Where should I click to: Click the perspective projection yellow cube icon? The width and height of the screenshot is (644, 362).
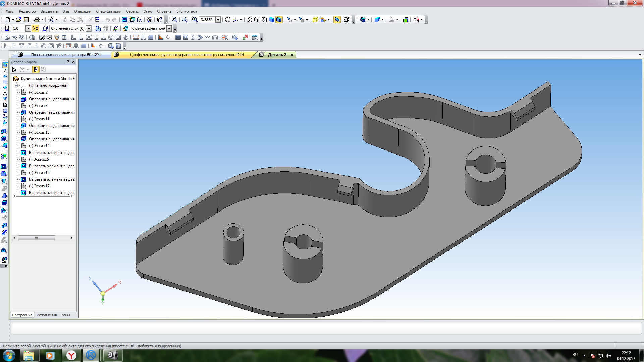pyautogui.click(x=315, y=20)
